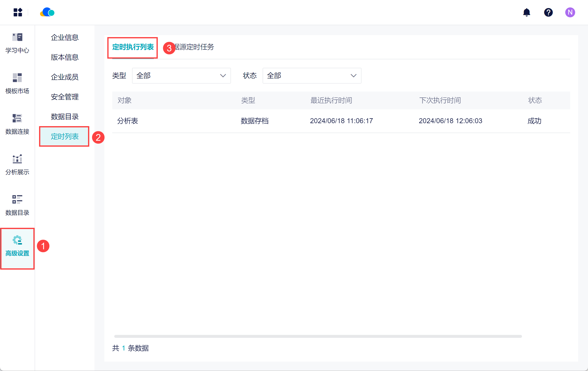
Task: Select 定时列表 in the settings menu
Action: pos(65,137)
